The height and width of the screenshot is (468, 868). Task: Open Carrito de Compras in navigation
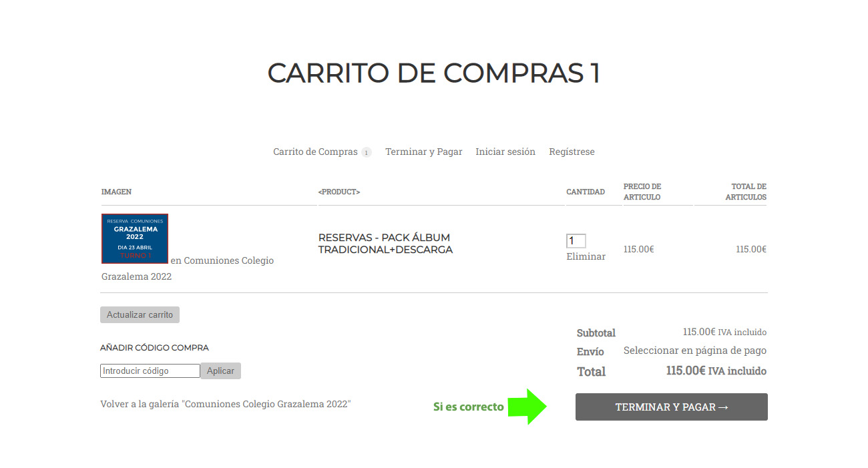tap(315, 152)
